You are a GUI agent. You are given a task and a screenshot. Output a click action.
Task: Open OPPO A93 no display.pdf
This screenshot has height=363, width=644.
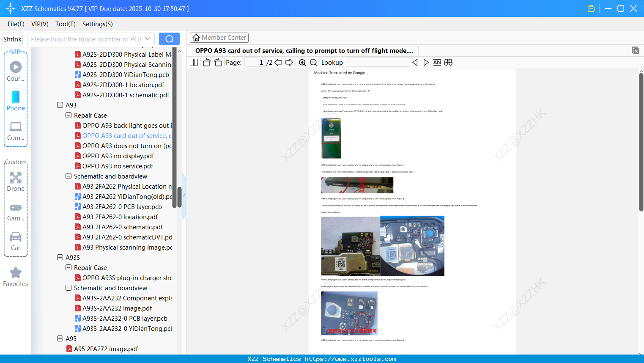click(114, 156)
